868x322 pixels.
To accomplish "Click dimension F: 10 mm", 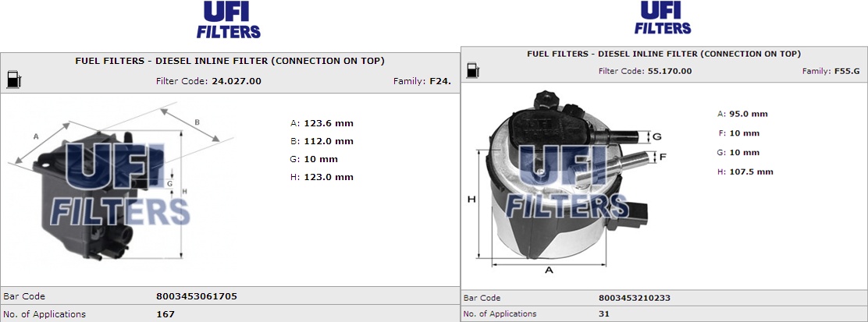I will coord(738,133).
